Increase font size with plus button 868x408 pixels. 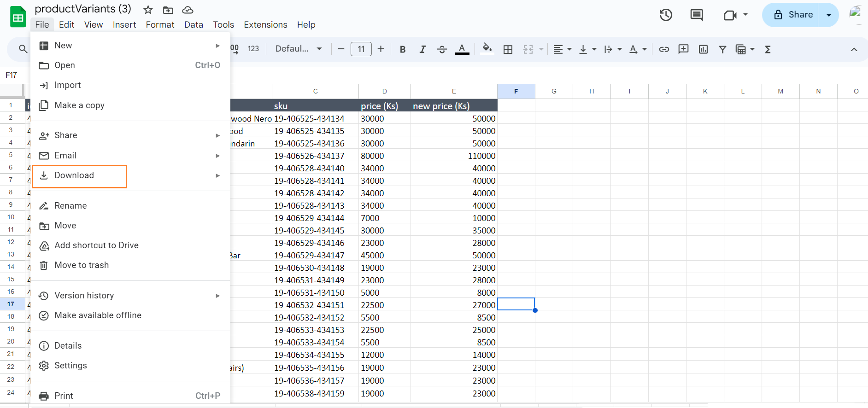click(381, 49)
